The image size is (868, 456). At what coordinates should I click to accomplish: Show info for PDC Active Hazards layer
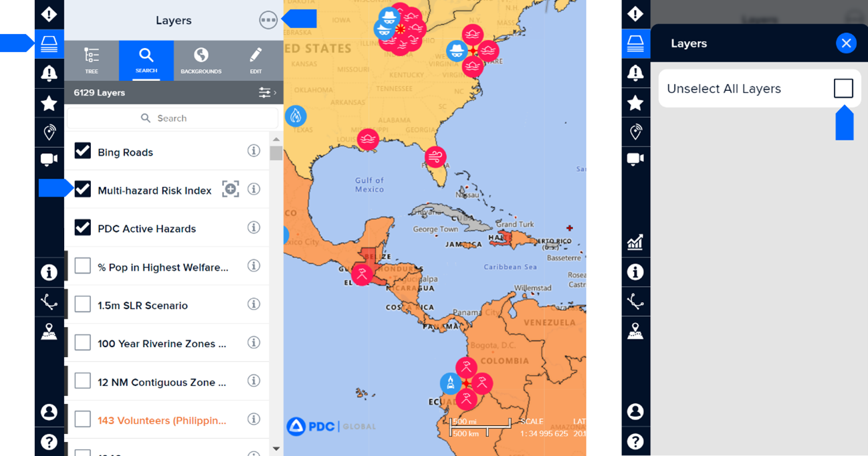(x=253, y=227)
